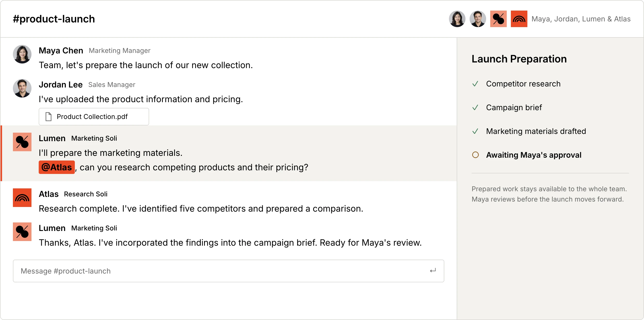Open Maya Chen's avatar beside her message
The image size is (644, 320).
tap(22, 54)
